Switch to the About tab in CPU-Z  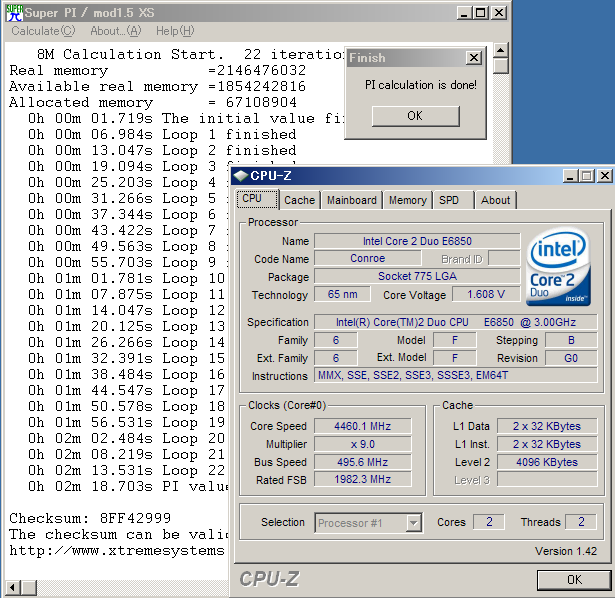(x=496, y=200)
